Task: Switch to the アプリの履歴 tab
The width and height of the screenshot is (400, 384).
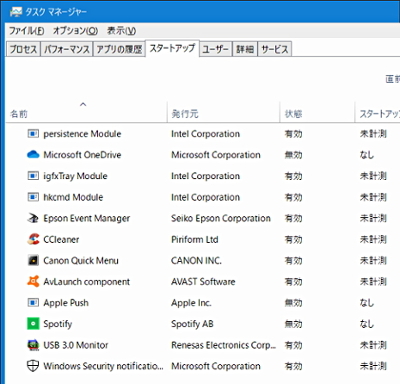Action: (119, 49)
